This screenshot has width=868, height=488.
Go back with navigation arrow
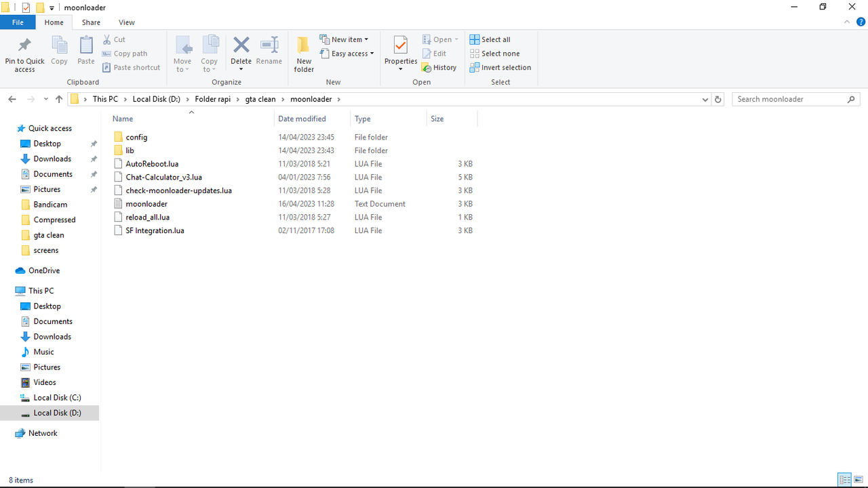12,99
